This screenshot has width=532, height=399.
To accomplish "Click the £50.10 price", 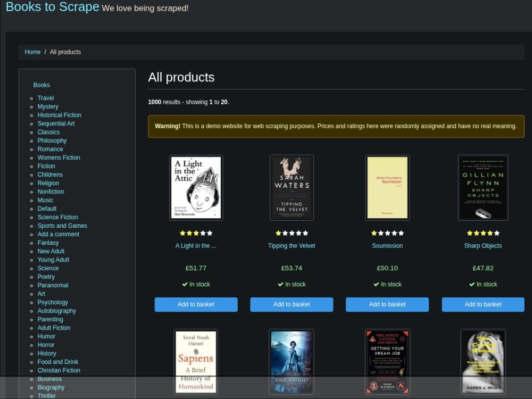I will point(387,268).
